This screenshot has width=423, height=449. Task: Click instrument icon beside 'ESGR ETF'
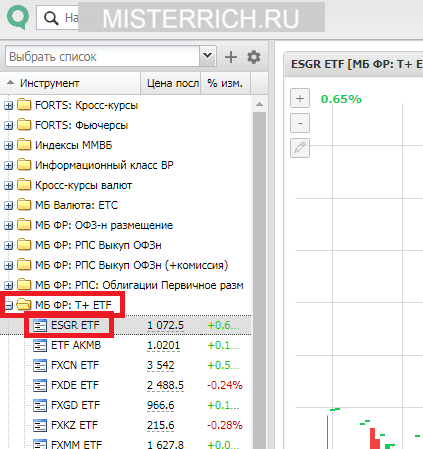40,326
